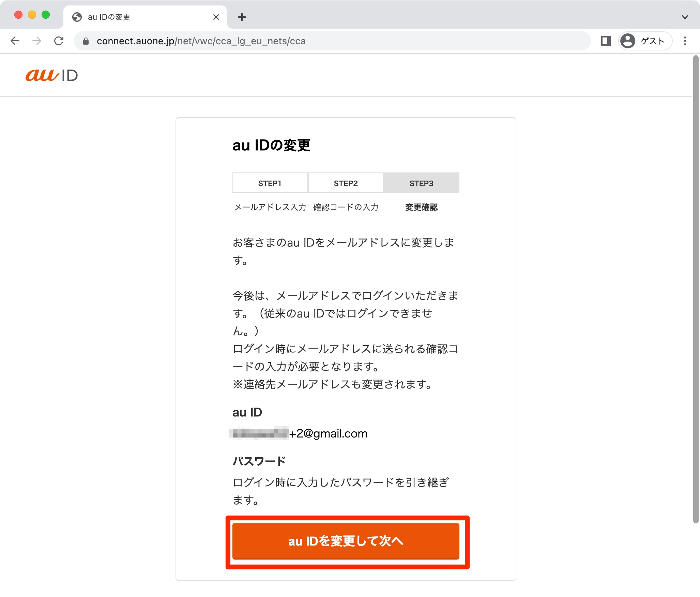Image resolution: width=700 pixels, height=597 pixels.
Task: Open a new tab with plus icon
Action: [242, 17]
